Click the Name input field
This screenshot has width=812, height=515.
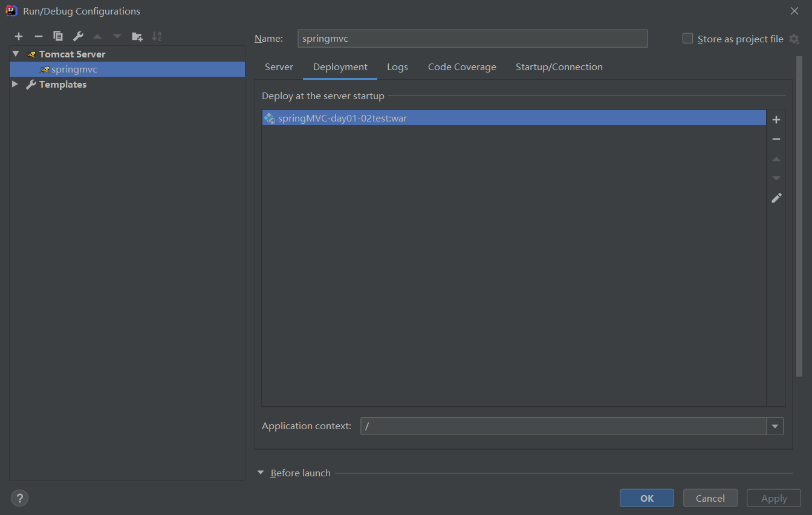[x=473, y=38]
